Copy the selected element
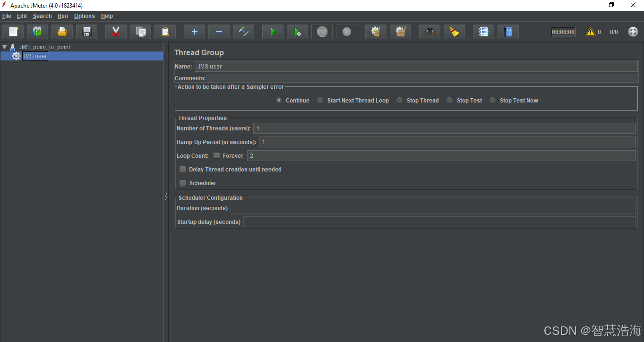This screenshot has height=342, width=644. pos(140,32)
